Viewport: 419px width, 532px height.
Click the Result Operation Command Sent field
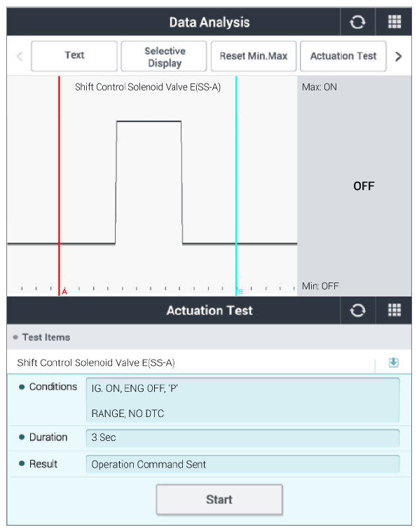click(242, 464)
